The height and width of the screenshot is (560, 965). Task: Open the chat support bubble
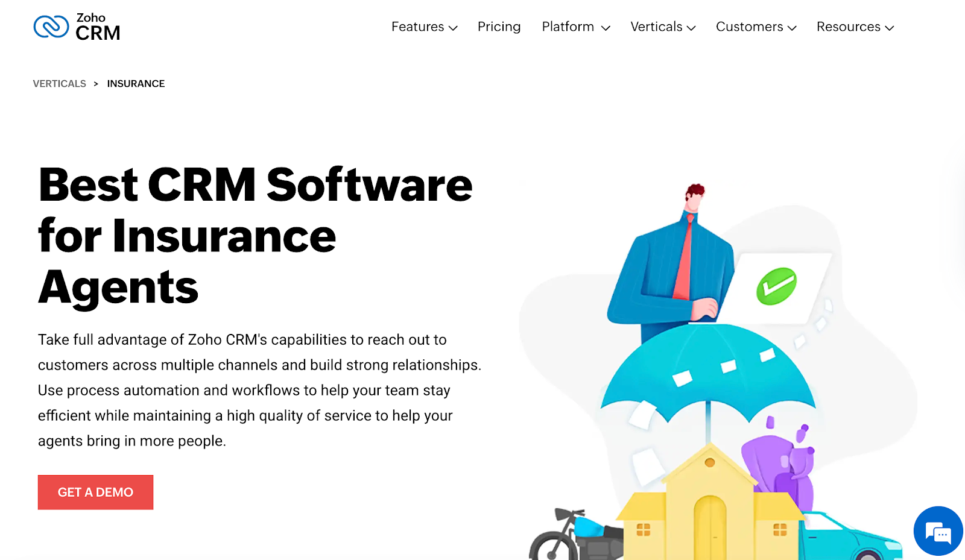pyautogui.click(x=937, y=530)
